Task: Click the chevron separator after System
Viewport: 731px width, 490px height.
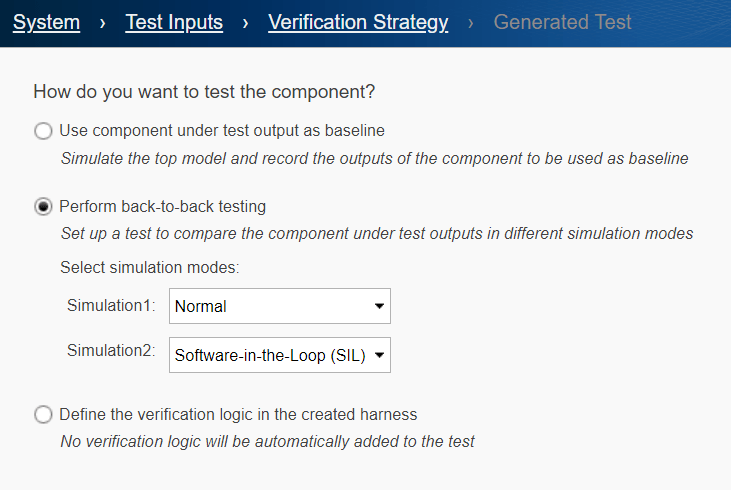Action: [103, 23]
